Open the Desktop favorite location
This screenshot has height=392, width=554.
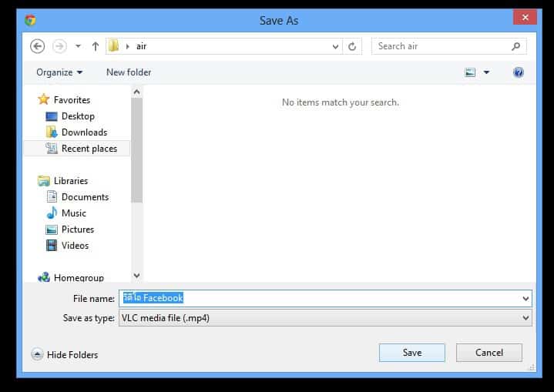click(x=78, y=116)
